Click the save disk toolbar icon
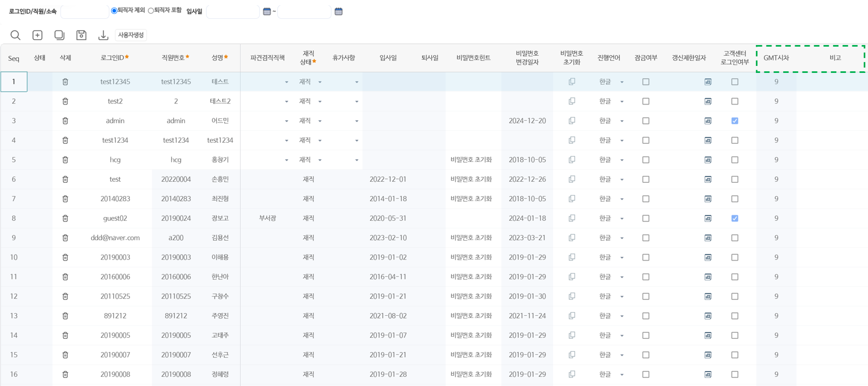This screenshot has width=868, height=386. tap(82, 35)
